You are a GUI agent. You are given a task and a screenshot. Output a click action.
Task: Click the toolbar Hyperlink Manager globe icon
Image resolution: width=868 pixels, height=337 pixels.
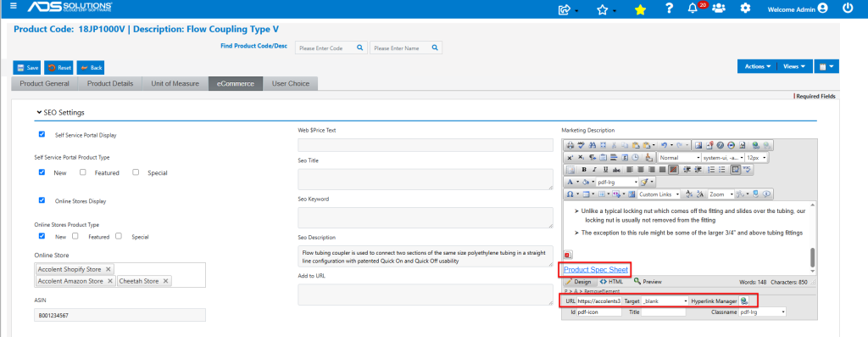coord(755,144)
